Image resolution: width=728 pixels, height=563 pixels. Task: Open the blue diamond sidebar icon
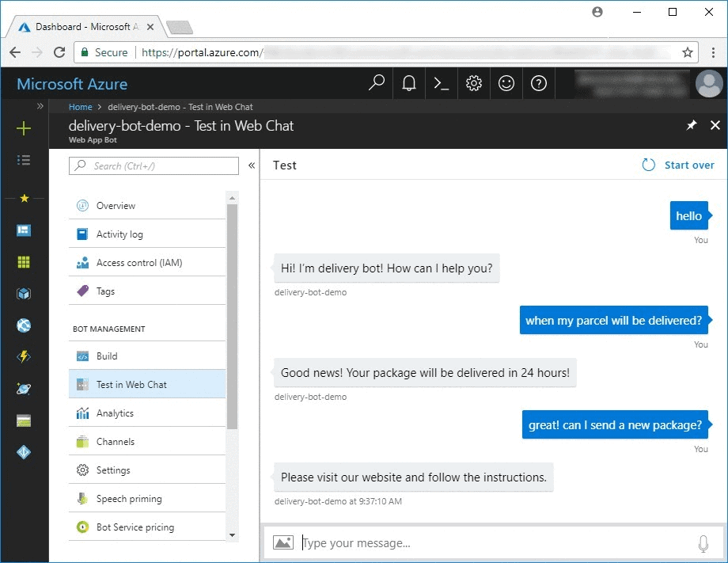tap(24, 452)
